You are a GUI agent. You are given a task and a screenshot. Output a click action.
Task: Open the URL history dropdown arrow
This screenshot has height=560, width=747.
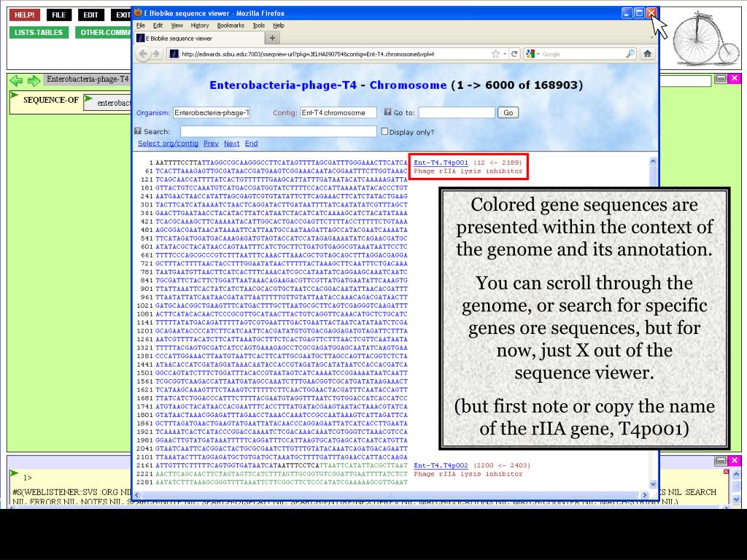[505, 54]
